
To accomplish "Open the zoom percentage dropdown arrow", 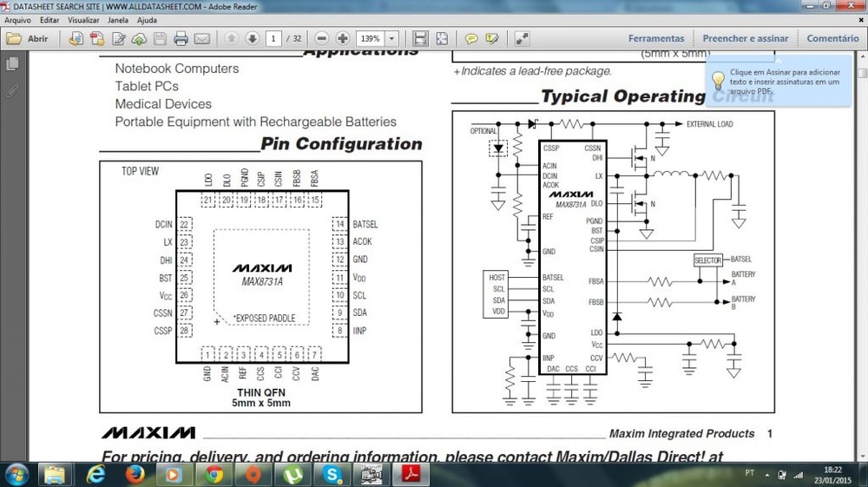I will coord(392,39).
